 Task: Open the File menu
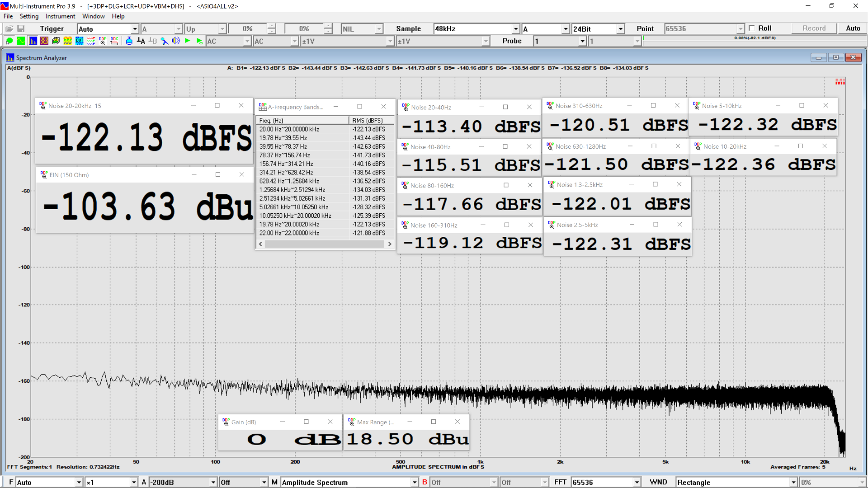click(8, 16)
